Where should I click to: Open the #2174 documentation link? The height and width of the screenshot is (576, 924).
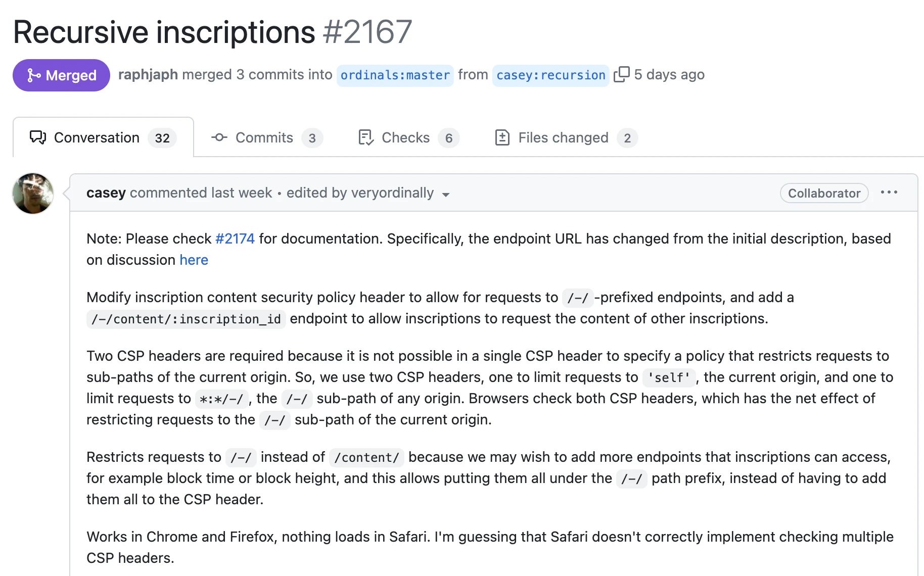[235, 238]
